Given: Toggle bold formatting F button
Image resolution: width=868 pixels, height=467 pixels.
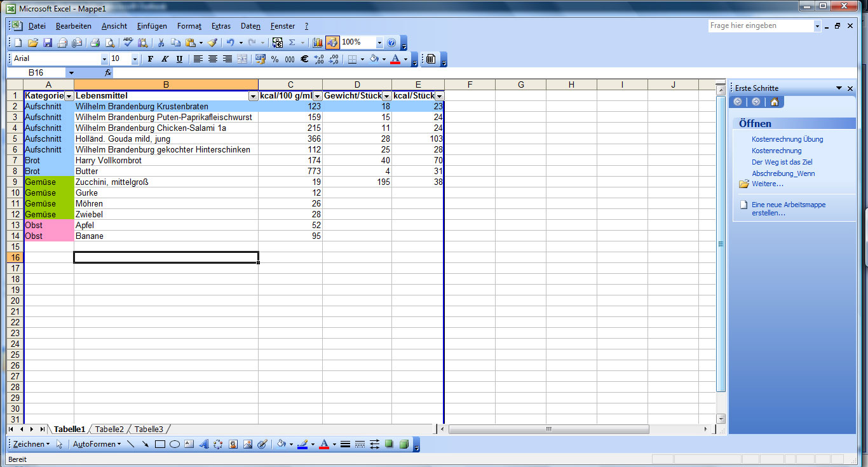Looking at the screenshot, I should click(x=151, y=59).
